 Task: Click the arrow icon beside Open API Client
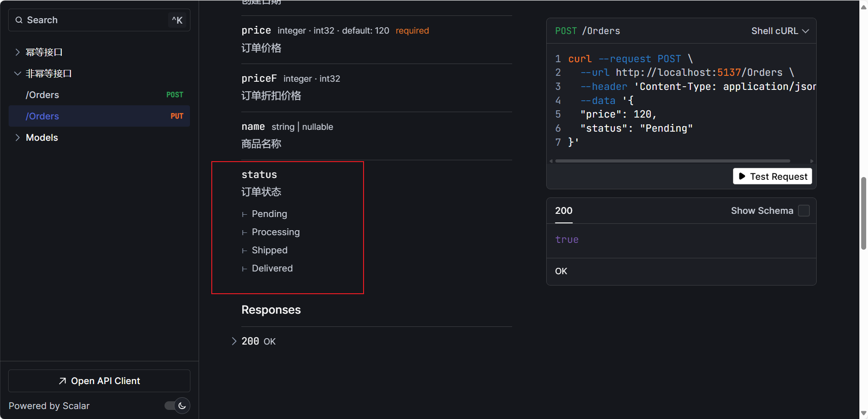(x=63, y=381)
